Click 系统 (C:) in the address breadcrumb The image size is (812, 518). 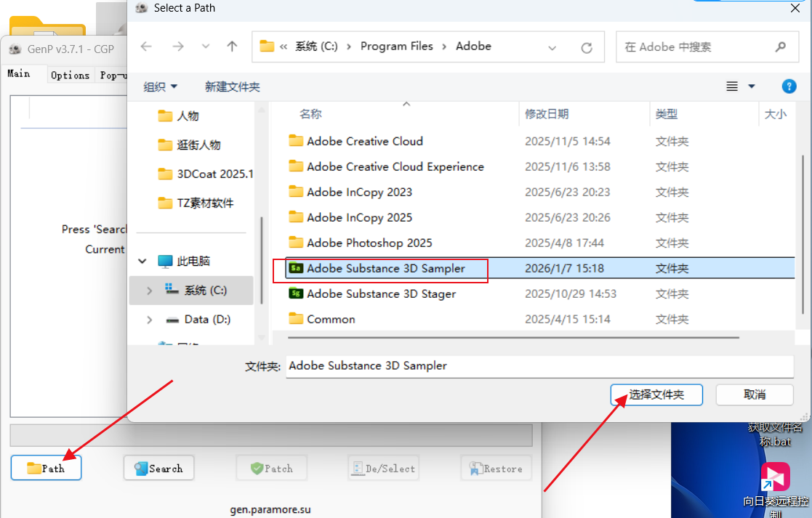click(316, 46)
